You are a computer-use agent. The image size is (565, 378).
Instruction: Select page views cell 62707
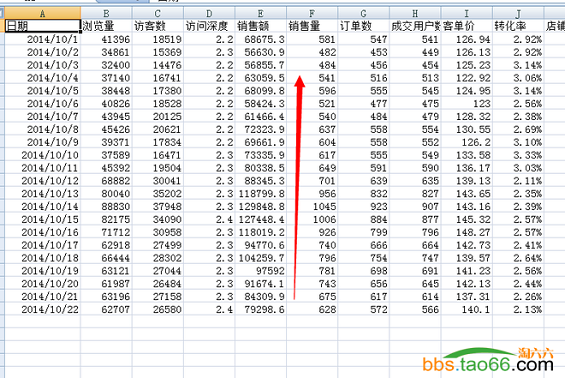pos(106,309)
